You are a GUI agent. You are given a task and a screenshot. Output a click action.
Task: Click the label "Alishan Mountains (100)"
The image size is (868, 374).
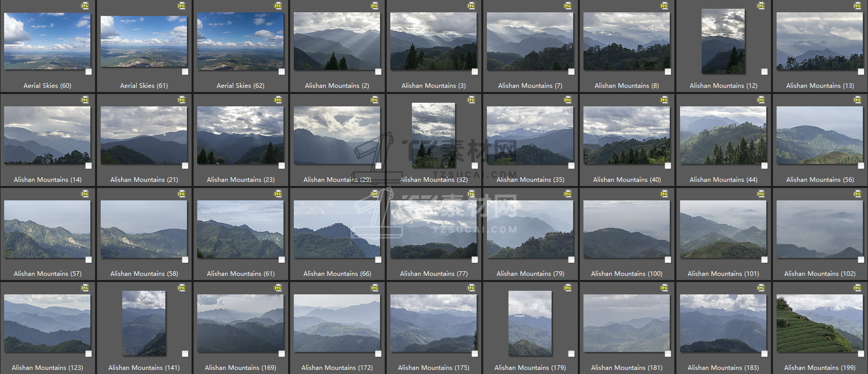pyautogui.click(x=627, y=274)
